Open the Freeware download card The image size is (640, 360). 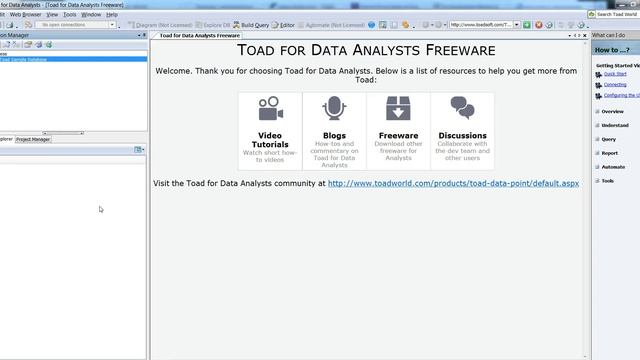398,131
